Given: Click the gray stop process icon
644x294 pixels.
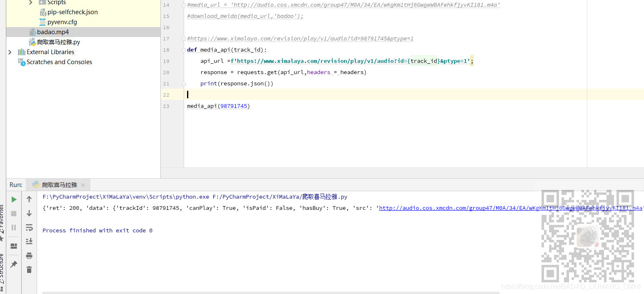Looking at the screenshot, I should pos(14,213).
